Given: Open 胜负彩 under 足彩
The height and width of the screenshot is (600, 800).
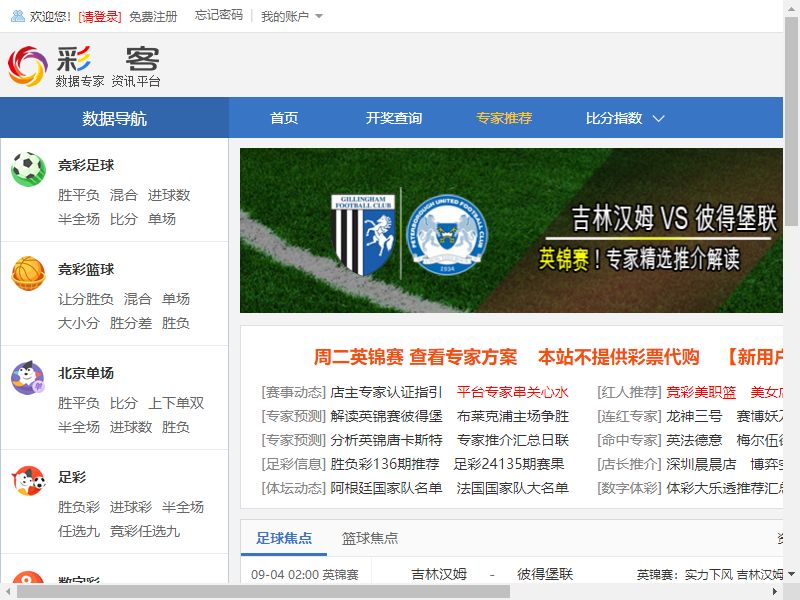Looking at the screenshot, I should (79, 507).
